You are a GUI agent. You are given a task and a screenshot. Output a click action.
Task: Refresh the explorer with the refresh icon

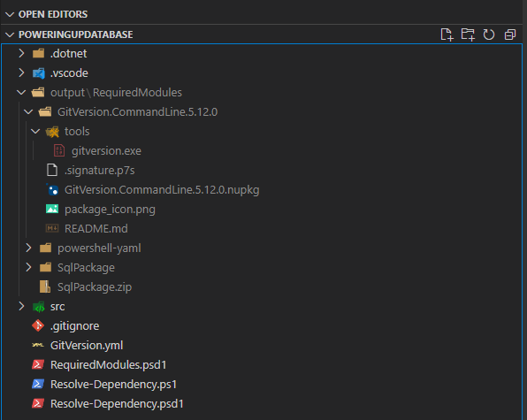tap(489, 34)
